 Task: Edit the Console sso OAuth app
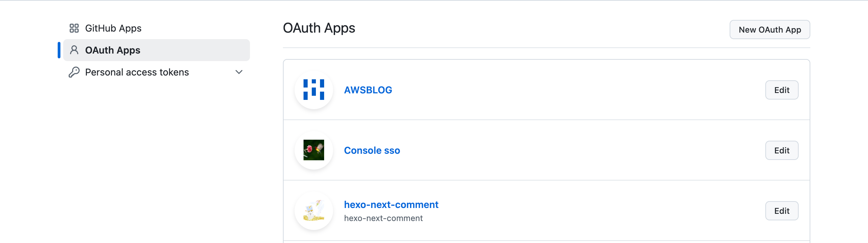(782, 150)
